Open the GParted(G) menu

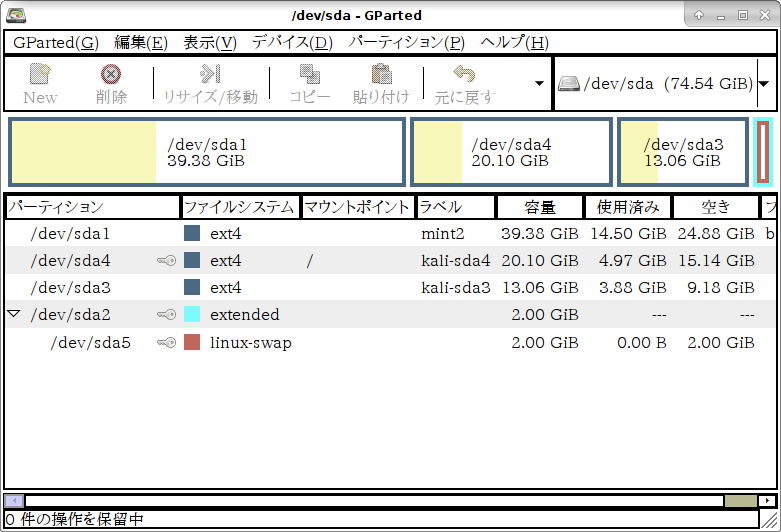tap(56, 42)
